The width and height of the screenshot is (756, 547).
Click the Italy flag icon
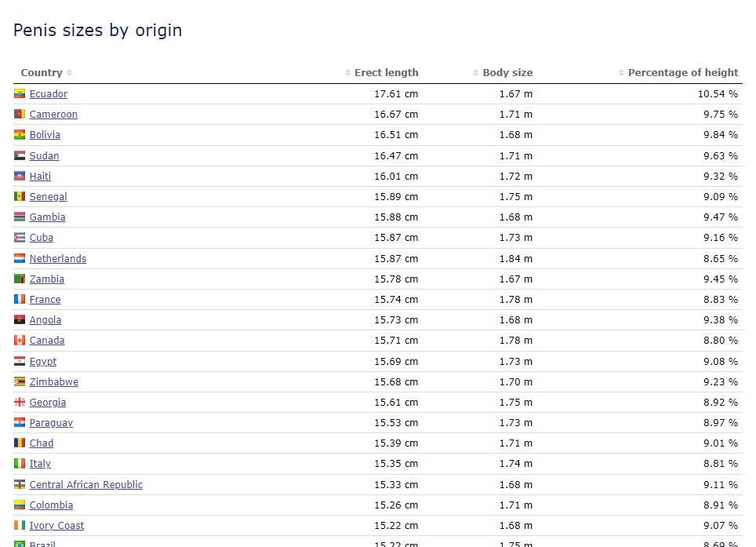tap(20, 464)
